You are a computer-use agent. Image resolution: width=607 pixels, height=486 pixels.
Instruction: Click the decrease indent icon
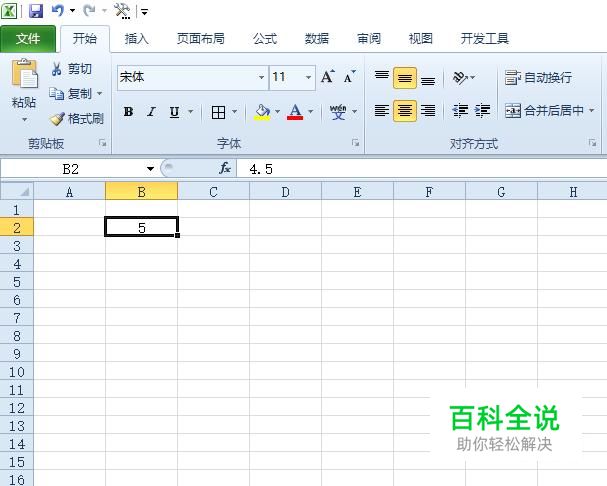(x=460, y=111)
